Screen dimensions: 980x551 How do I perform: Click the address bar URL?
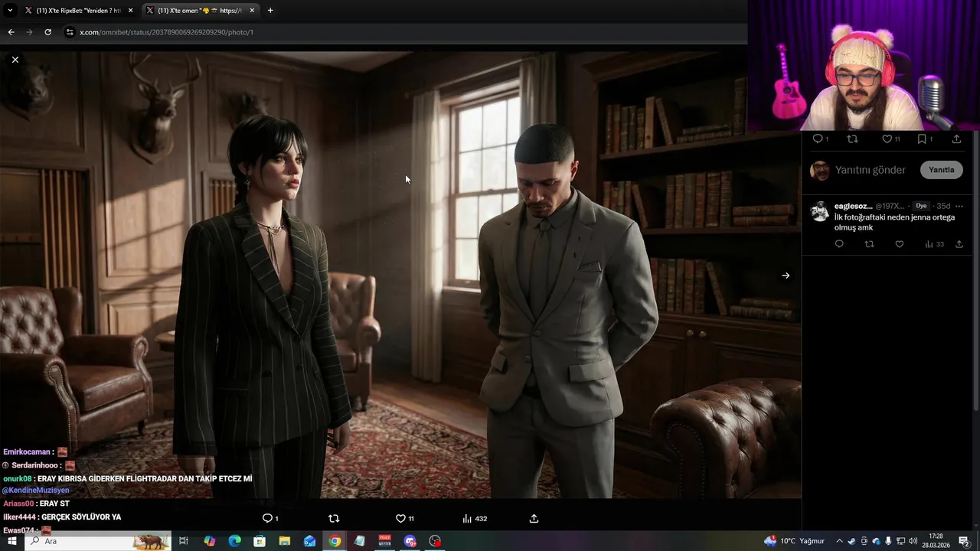click(x=167, y=32)
